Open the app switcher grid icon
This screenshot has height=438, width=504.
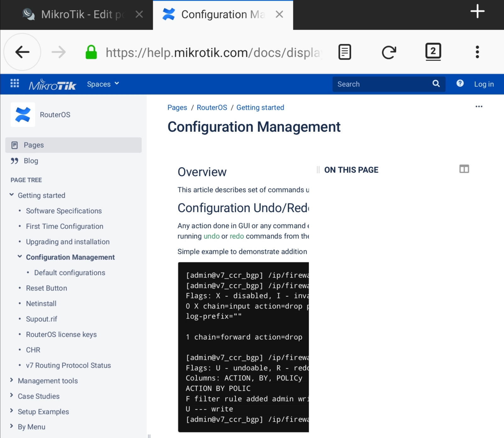(14, 84)
